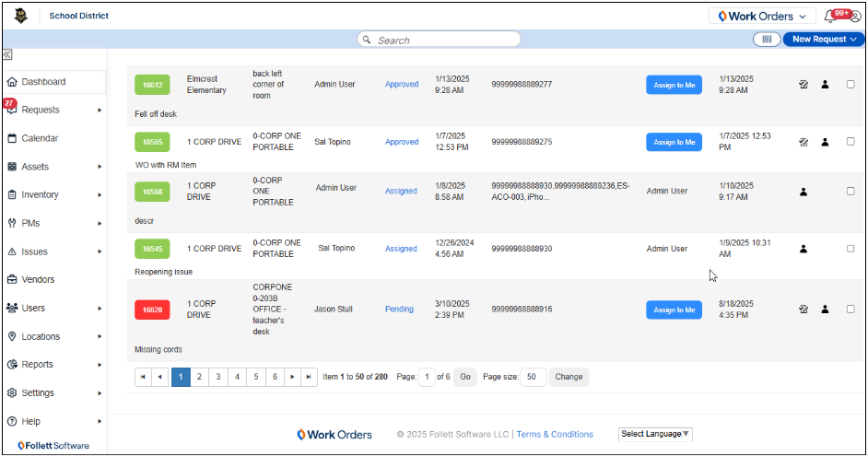The image size is (868, 456).
Task: Click person icon for work order 16820
Action: point(825,310)
